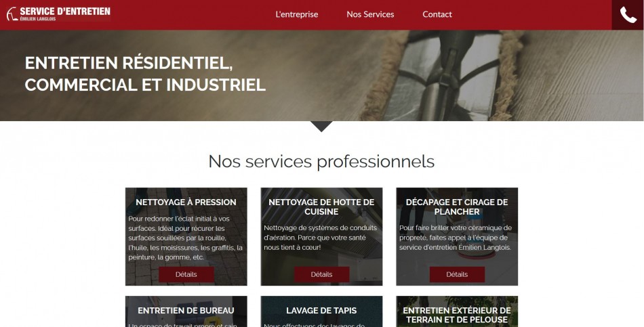Click Détails under Décapage et cirage de plancher

pyautogui.click(x=457, y=274)
